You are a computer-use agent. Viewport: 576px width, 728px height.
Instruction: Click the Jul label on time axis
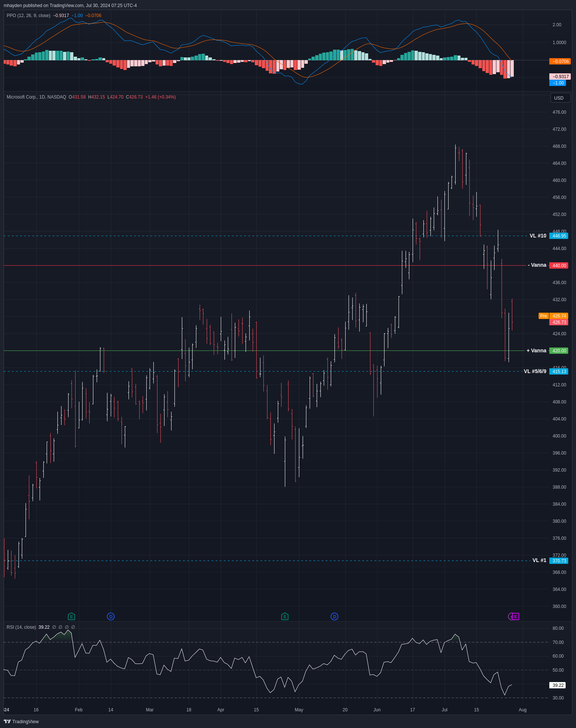(x=445, y=710)
